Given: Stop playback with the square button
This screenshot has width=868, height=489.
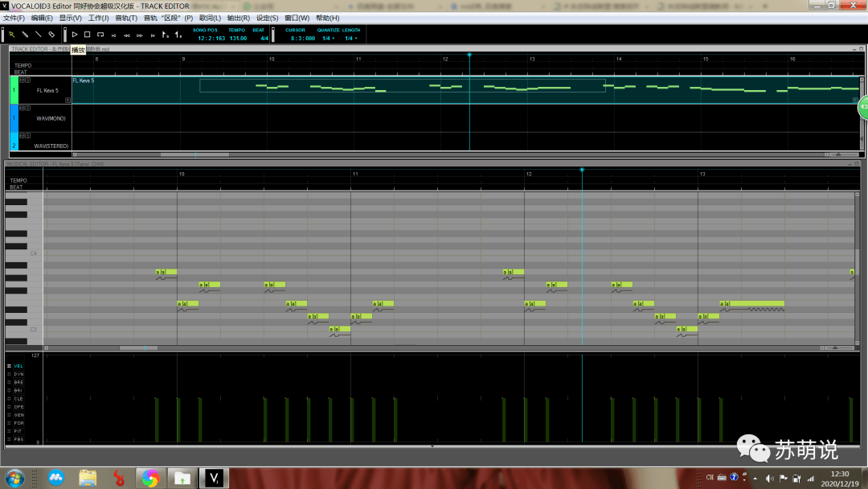Looking at the screenshot, I should pos(88,35).
